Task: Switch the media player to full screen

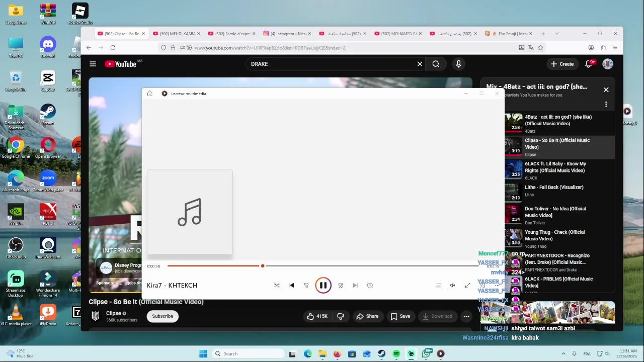Action: [x=467, y=285]
